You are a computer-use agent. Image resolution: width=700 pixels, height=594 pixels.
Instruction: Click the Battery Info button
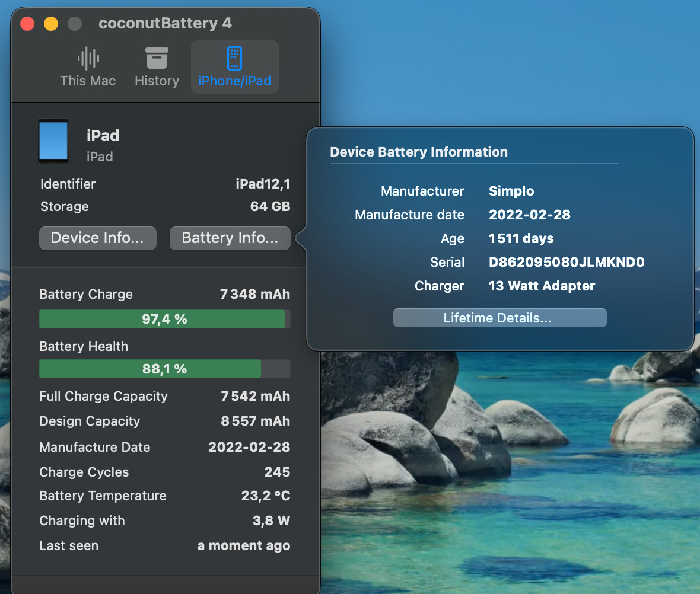coord(230,238)
